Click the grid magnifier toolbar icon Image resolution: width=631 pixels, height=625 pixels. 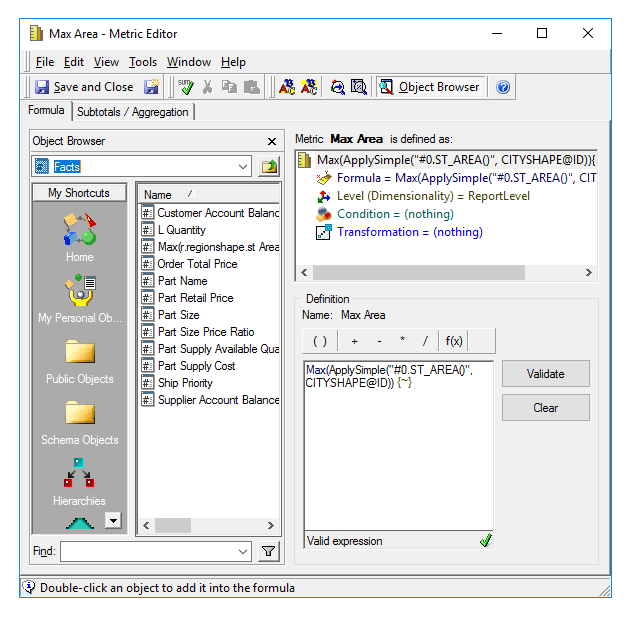359,87
